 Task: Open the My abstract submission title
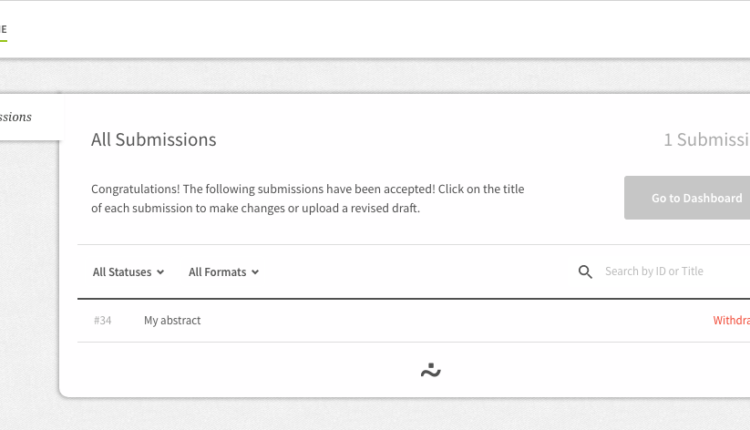point(172,321)
